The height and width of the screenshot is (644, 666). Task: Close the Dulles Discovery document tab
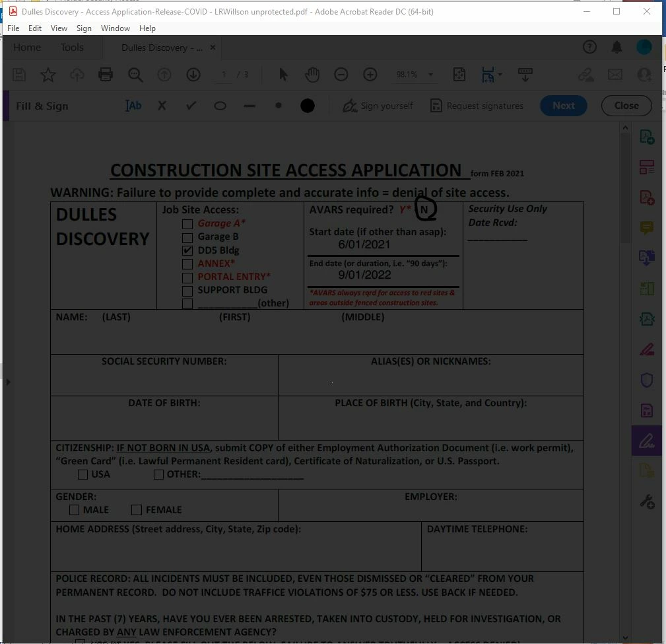pyautogui.click(x=213, y=47)
